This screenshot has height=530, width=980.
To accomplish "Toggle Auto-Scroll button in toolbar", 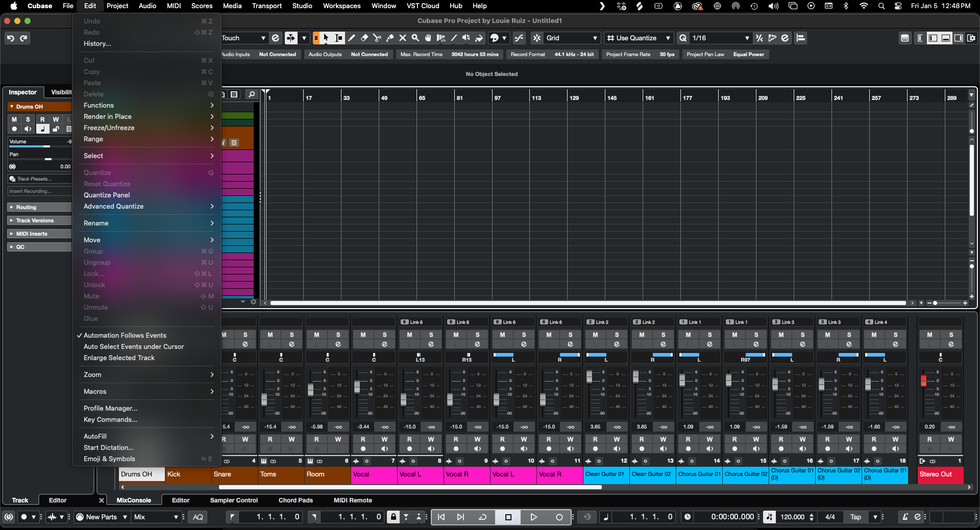I will point(291,38).
